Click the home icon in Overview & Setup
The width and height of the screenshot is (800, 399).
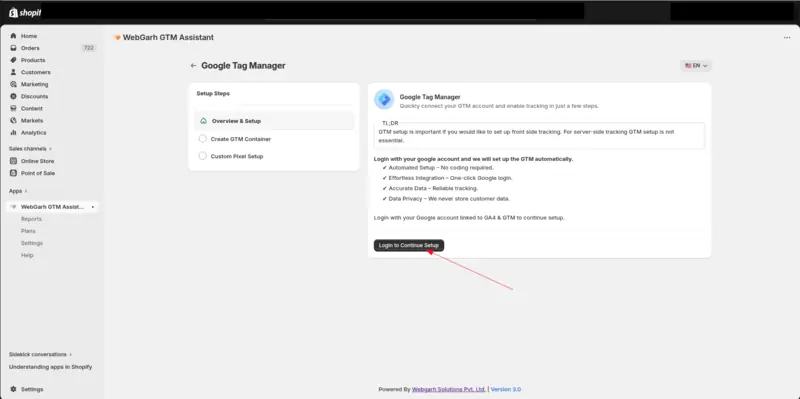click(204, 121)
